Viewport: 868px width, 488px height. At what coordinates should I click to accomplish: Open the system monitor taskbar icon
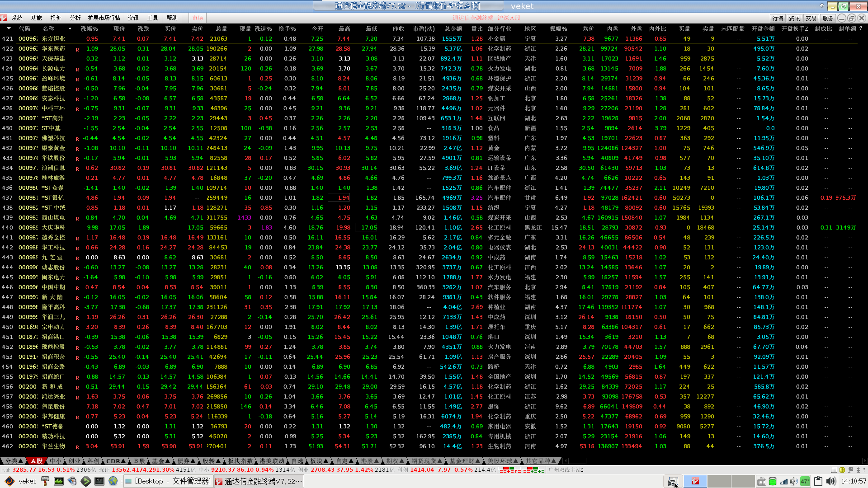pos(59,481)
